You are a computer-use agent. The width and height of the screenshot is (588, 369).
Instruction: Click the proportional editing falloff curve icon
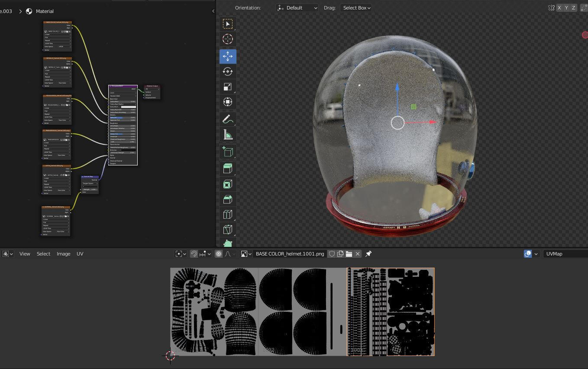[229, 254]
